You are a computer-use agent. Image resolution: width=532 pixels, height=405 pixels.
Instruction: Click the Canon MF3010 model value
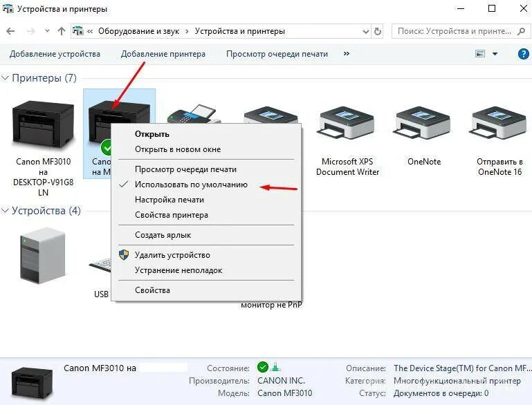click(284, 393)
